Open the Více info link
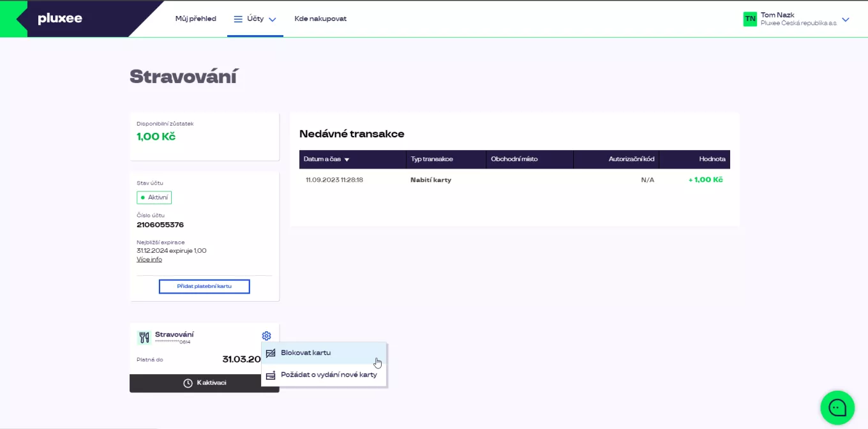The height and width of the screenshot is (429, 868). [149, 259]
